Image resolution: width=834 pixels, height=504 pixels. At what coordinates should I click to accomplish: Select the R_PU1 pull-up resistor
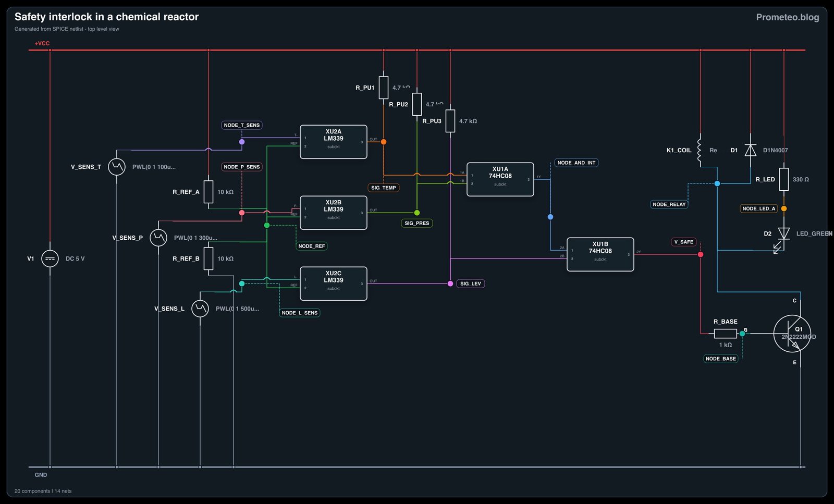coord(384,88)
